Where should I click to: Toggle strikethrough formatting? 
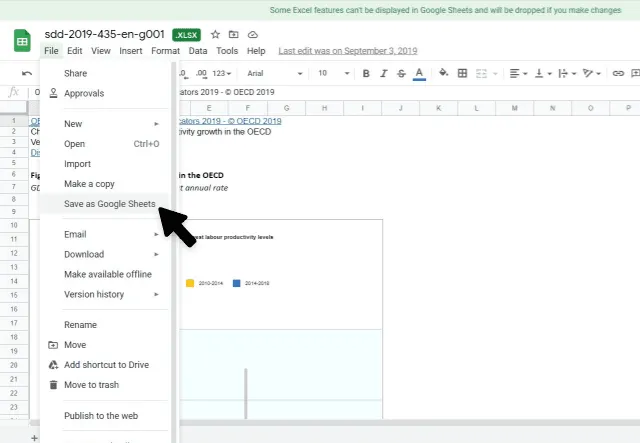point(401,73)
